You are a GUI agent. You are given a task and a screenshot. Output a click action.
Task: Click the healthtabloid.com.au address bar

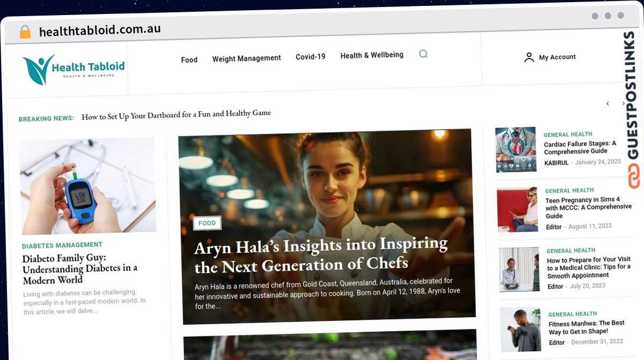(100, 31)
